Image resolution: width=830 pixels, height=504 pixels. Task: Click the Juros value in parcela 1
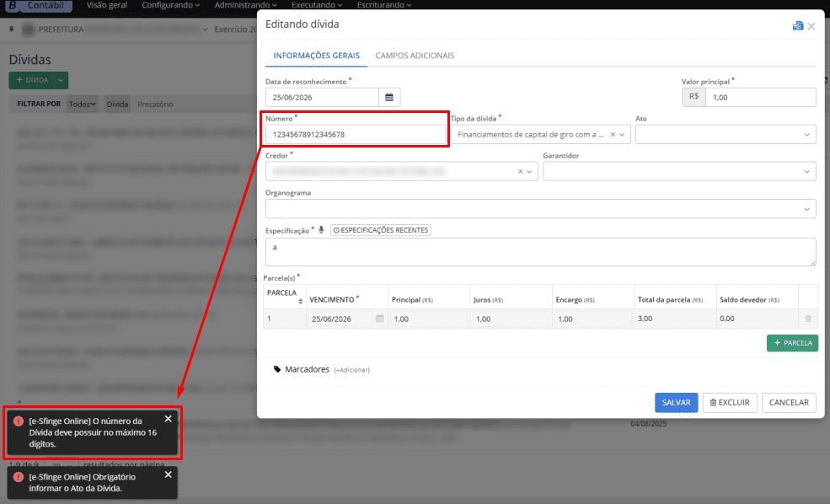511,319
